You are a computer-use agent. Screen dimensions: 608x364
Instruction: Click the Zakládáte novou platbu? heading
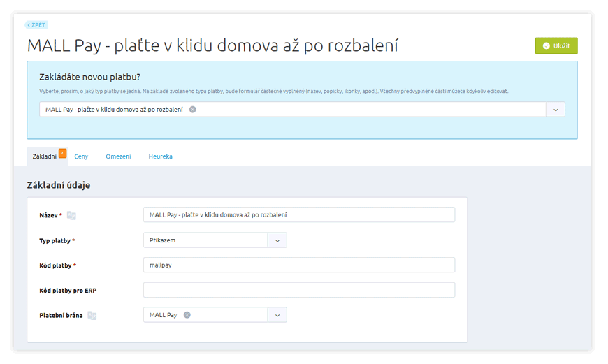click(89, 77)
